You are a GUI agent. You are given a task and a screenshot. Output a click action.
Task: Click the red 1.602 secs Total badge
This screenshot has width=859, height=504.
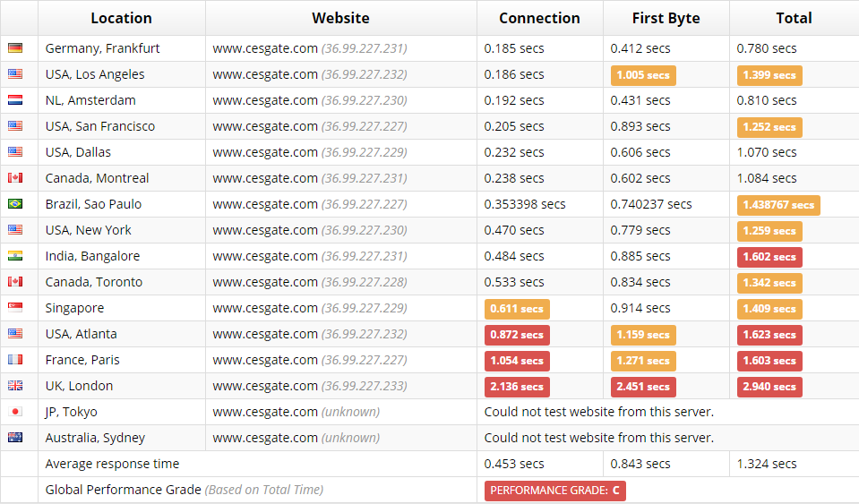(x=769, y=257)
